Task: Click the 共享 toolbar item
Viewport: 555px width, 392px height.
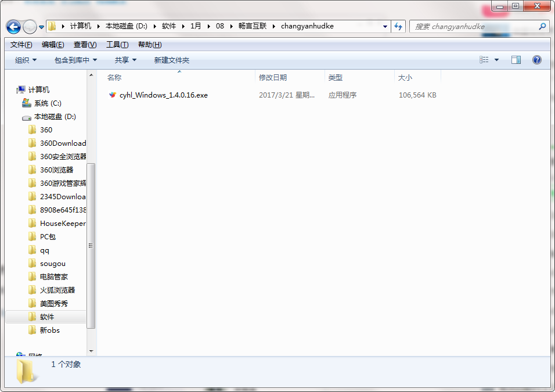Action: click(x=122, y=59)
